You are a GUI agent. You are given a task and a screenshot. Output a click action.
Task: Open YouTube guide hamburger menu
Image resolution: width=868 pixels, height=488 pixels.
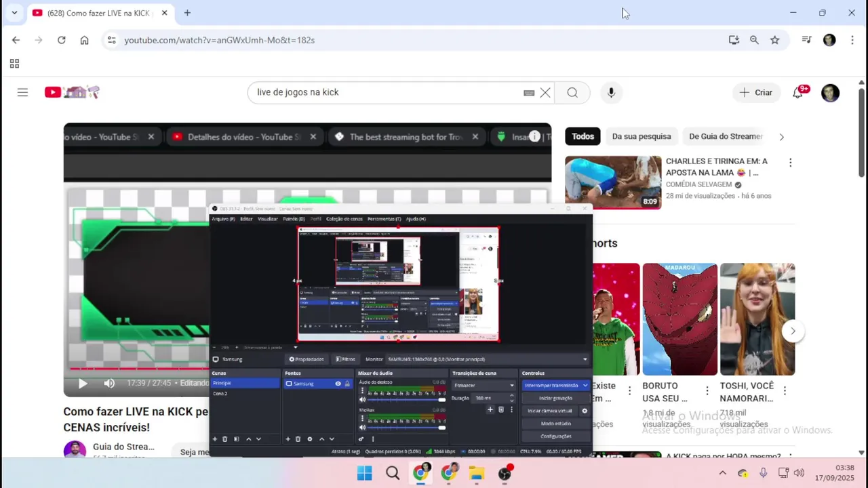point(22,92)
